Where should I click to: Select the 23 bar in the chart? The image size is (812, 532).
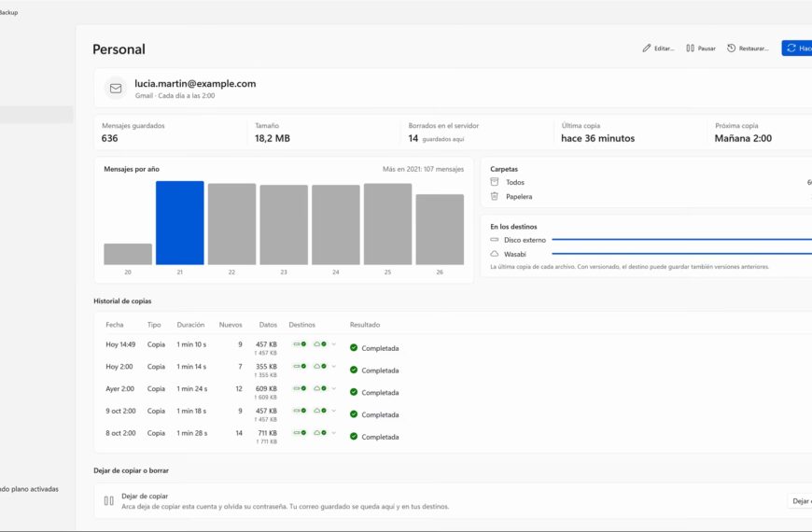[284, 225]
